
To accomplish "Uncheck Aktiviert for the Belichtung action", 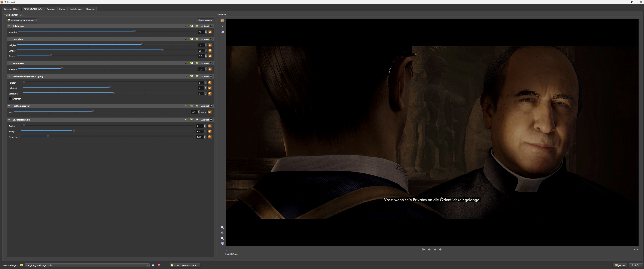I will 211,26.
